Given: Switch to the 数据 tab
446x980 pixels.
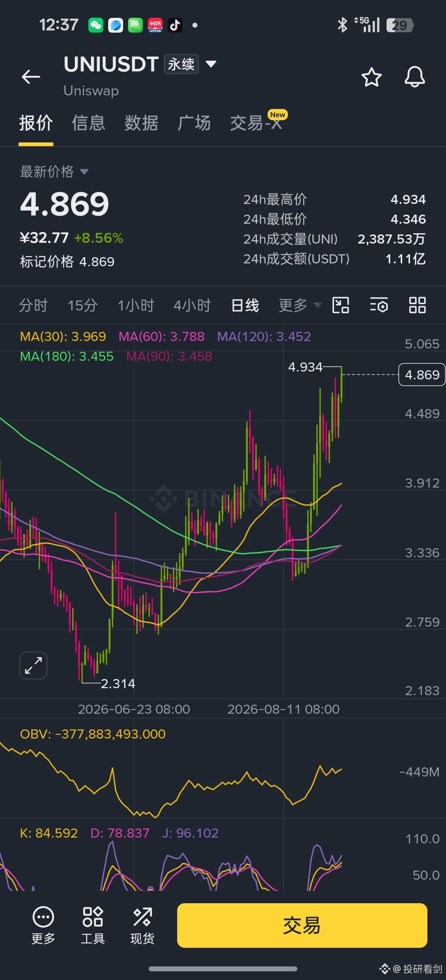Looking at the screenshot, I should (x=141, y=123).
